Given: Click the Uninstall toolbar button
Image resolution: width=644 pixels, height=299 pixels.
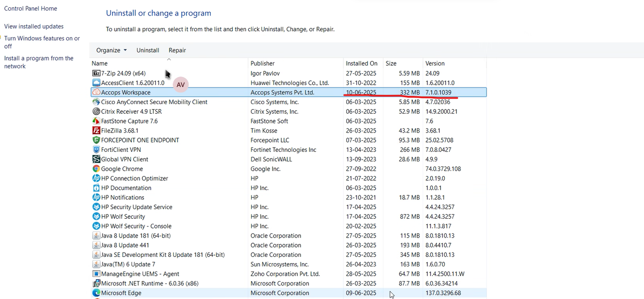Looking at the screenshot, I should coord(148,50).
